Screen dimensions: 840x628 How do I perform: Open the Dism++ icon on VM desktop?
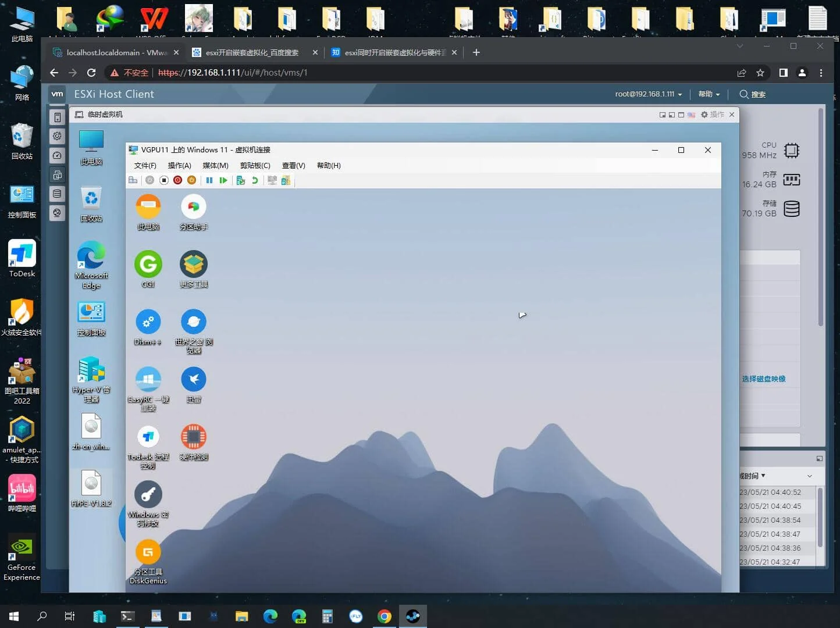point(148,323)
